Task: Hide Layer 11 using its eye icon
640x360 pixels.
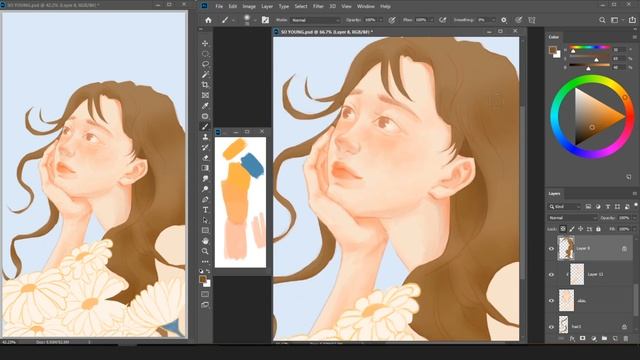Action: pos(551,275)
